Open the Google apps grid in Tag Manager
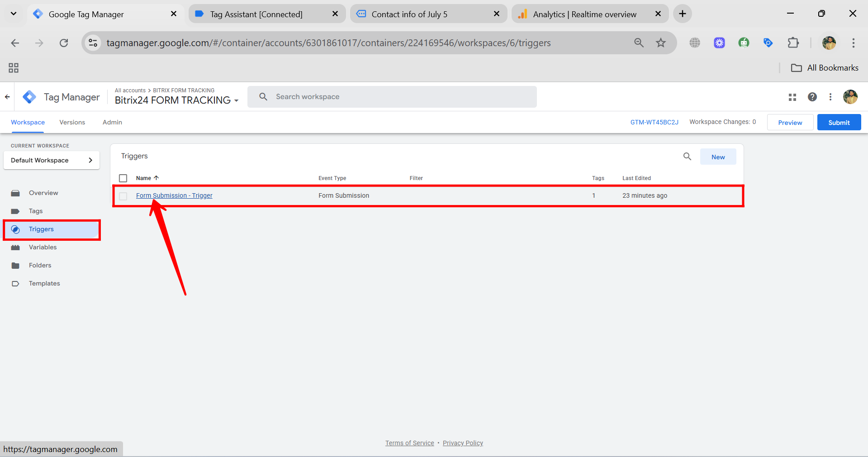Image resolution: width=868 pixels, height=457 pixels. (x=792, y=97)
